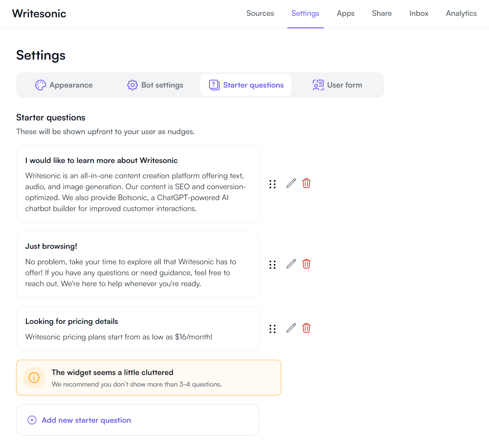Delete the pricing details question

tap(306, 328)
